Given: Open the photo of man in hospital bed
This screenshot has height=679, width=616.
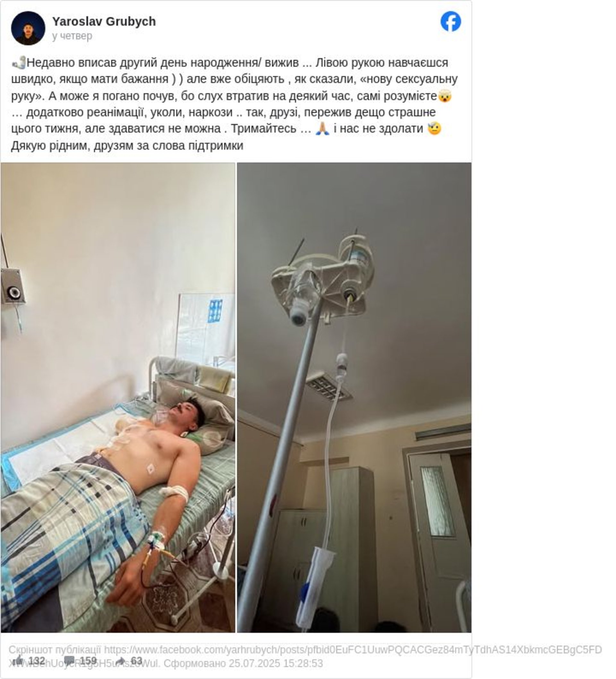Looking at the screenshot, I should pos(118,397).
